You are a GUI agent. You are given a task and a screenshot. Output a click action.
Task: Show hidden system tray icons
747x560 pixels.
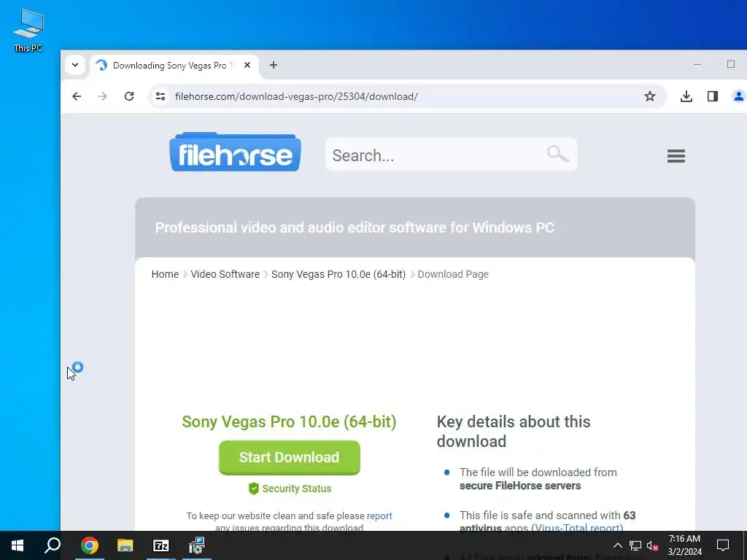coord(617,545)
